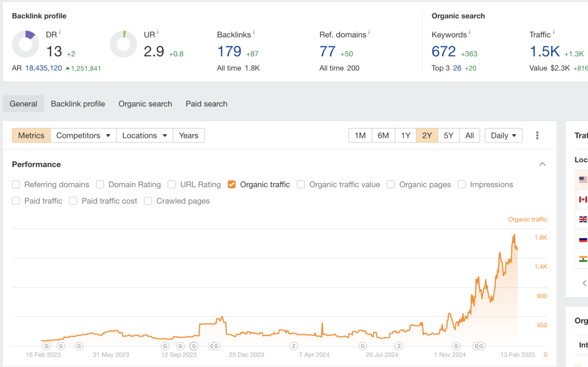Click the United States flag icon
The height and width of the screenshot is (367, 588).
[583, 180]
